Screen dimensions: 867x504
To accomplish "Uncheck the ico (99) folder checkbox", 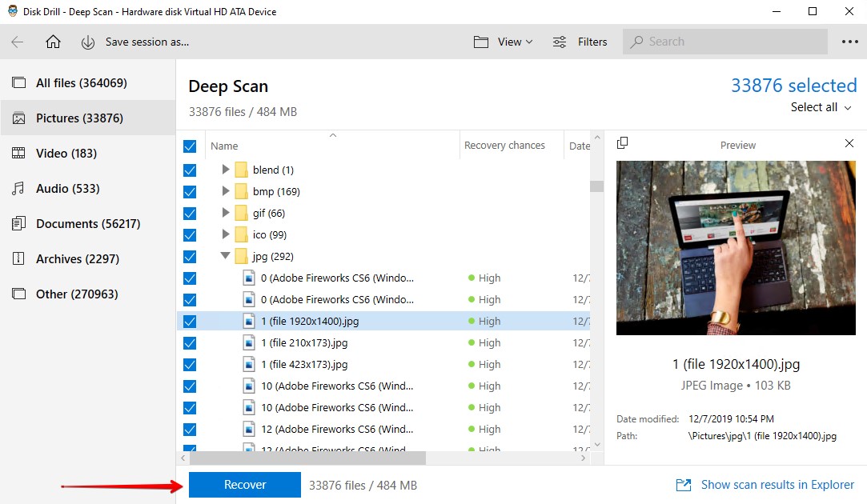I will (x=190, y=235).
